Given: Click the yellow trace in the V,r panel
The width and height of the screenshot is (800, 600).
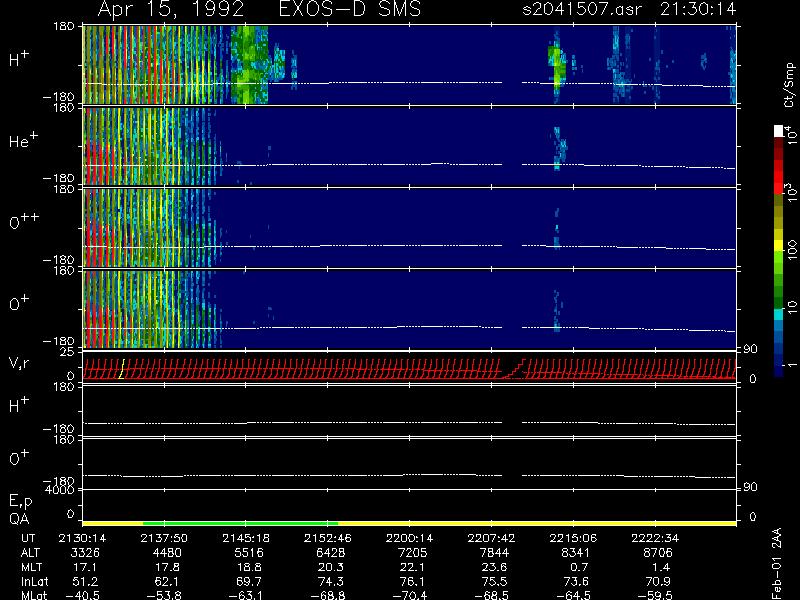Looking at the screenshot, I should coord(122,368).
